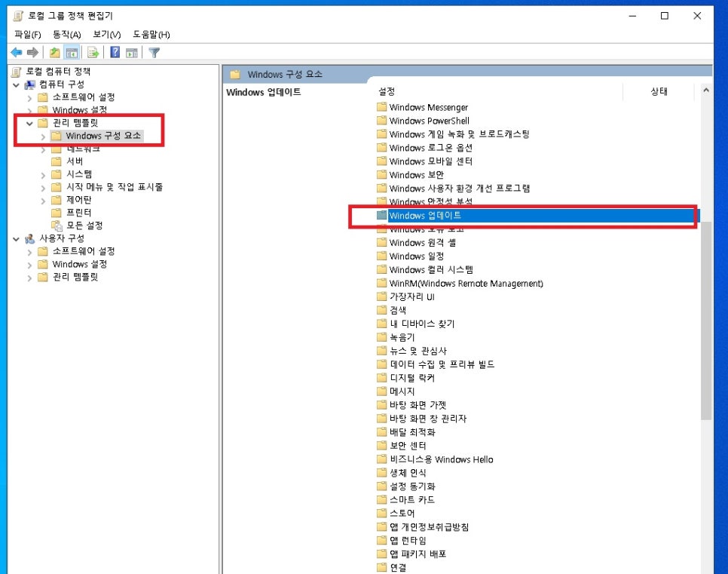This screenshot has height=574, width=728.
Task: Click the Filter funnel toolbar icon
Action: [x=154, y=53]
